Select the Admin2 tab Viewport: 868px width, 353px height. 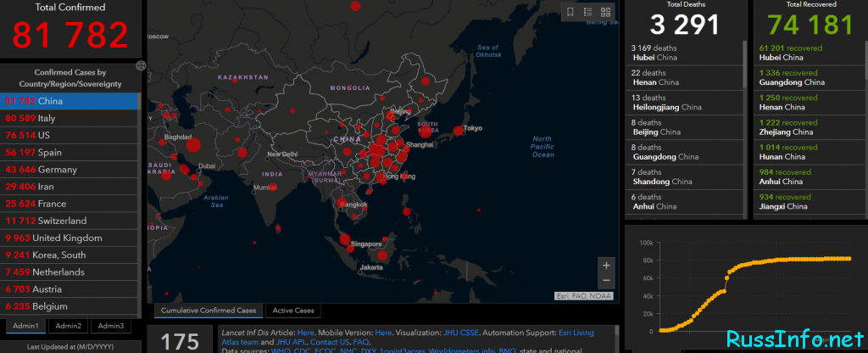click(68, 326)
